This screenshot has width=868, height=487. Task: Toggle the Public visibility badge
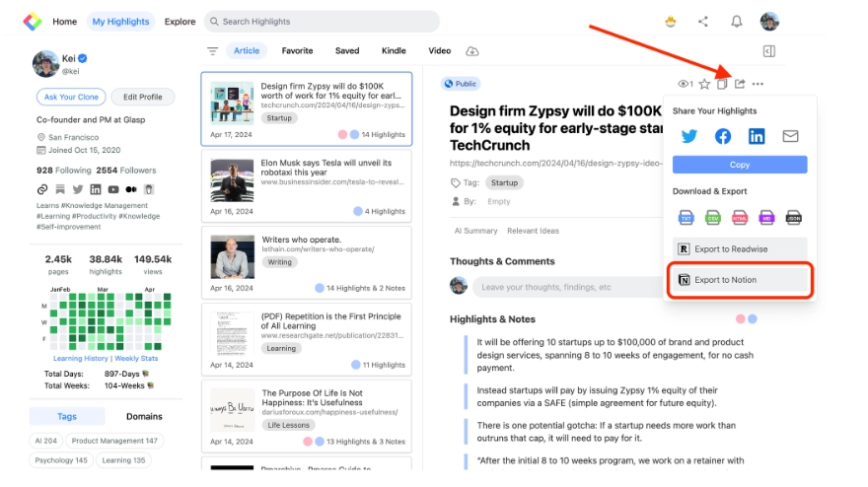click(461, 84)
